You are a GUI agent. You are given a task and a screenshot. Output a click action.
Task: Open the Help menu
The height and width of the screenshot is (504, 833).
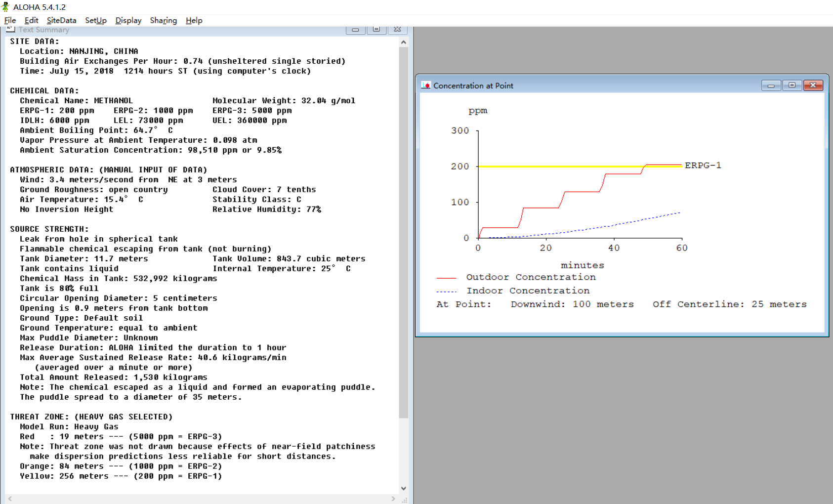tap(194, 20)
